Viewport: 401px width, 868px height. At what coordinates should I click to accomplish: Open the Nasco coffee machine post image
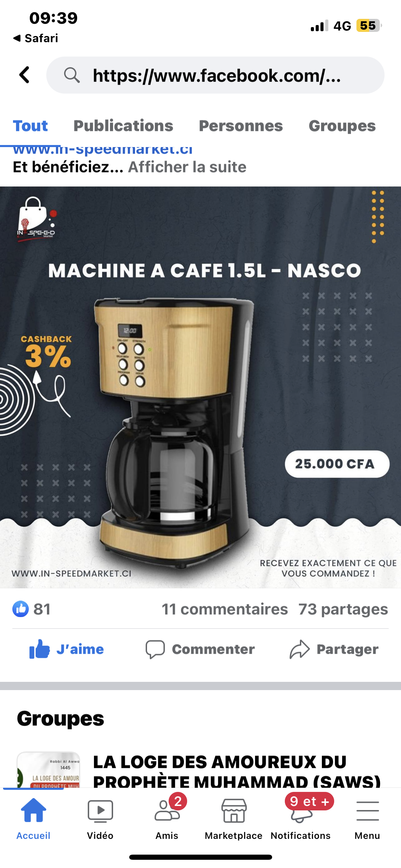[200, 387]
